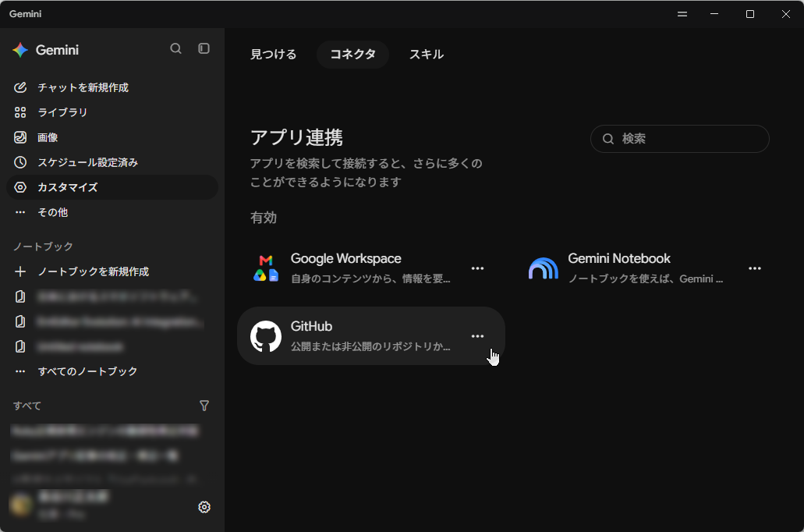
Task: Click the user avatar picture
Action: (21, 505)
